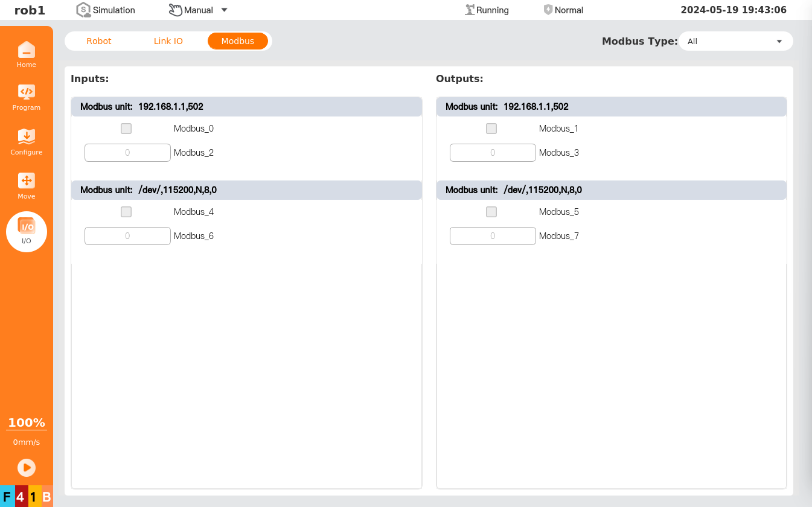This screenshot has width=812, height=507.
Task: Open the Home panel from the sidebar
Action: pyautogui.click(x=26, y=52)
